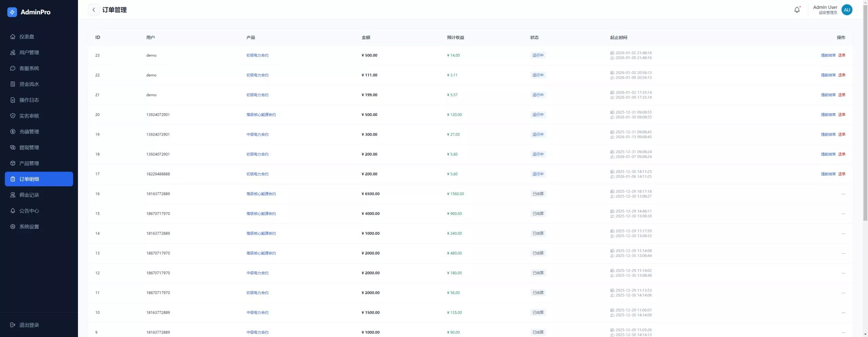Click 退单 for order ID 20
The width and height of the screenshot is (868, 337).
(x=842, y=115)
